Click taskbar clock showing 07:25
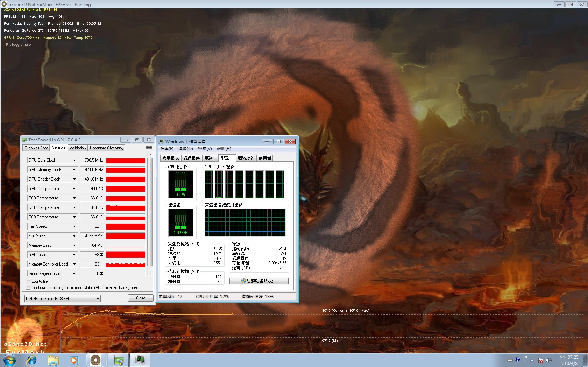 tap(568, 360)
